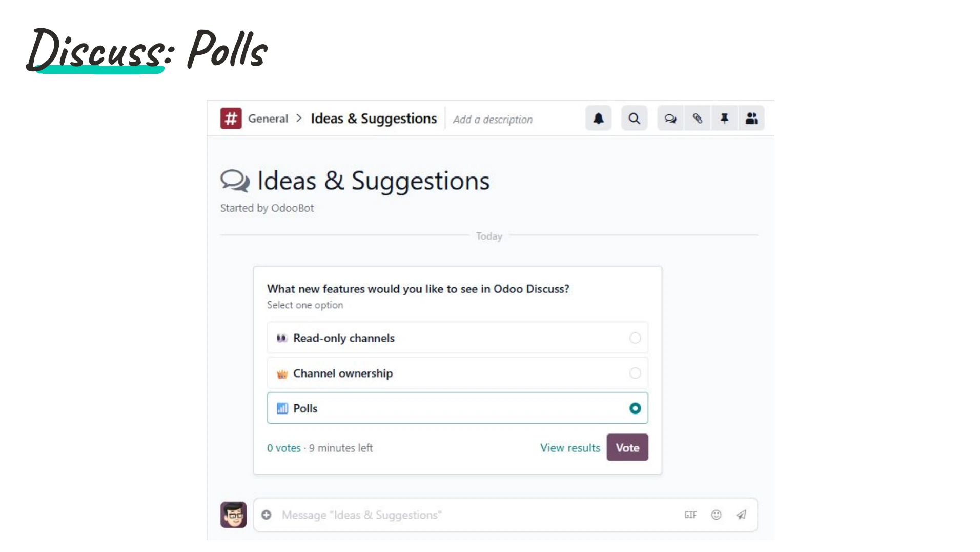This screenshot has height=552, width=980.
Task: Open the emoji picker
Action: pos(716,515)
